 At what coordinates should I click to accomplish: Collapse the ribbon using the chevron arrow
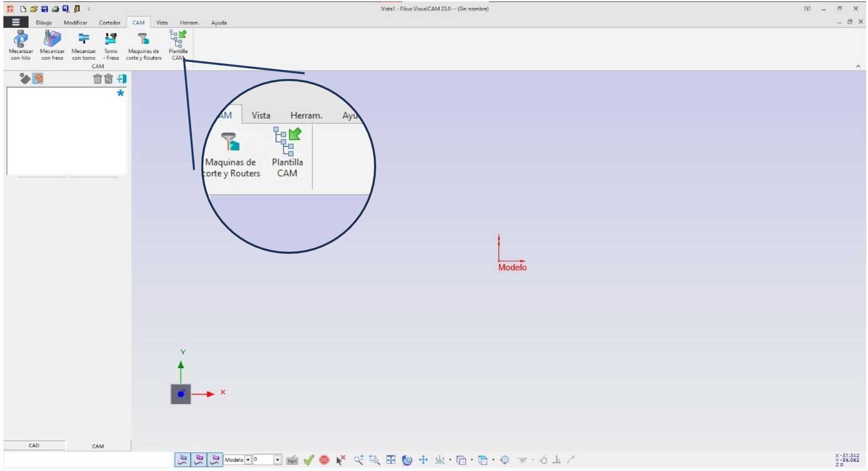858,66
